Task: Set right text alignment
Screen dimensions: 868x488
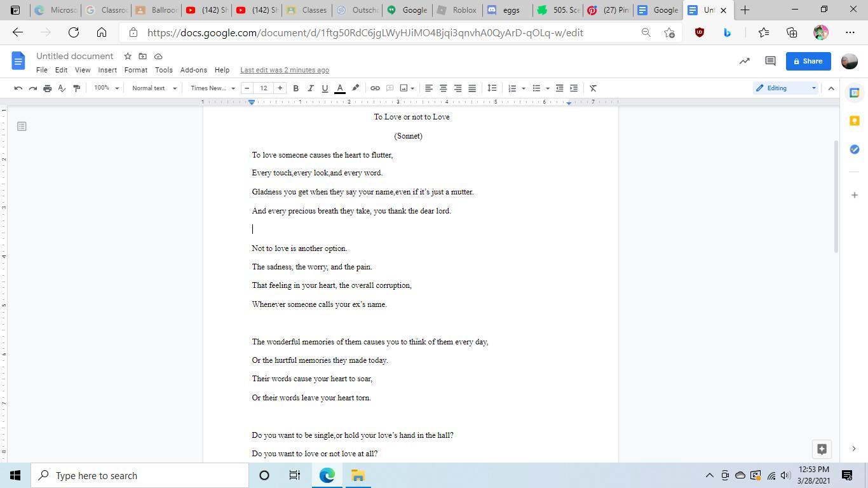Action: [458, 88]
